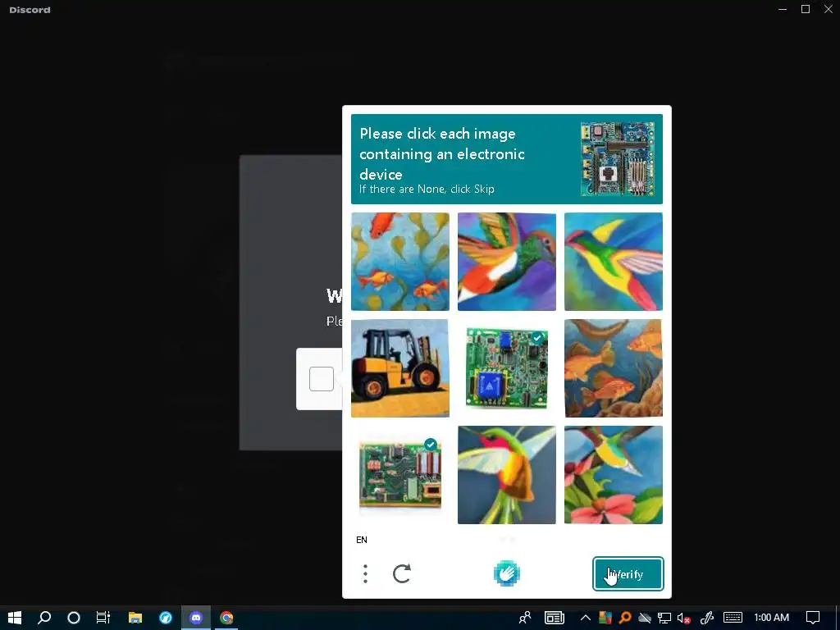Tick the captcha checkbox in Discord window
The height and width of the screenshot is (630, 840).
[322, 379]
